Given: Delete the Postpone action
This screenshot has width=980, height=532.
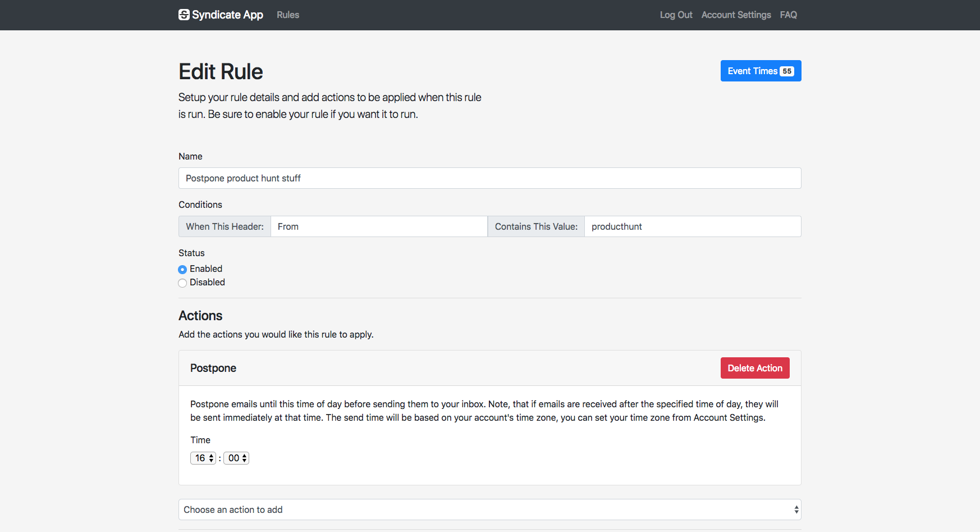Looking at the screenshot, I should point(754,368).
